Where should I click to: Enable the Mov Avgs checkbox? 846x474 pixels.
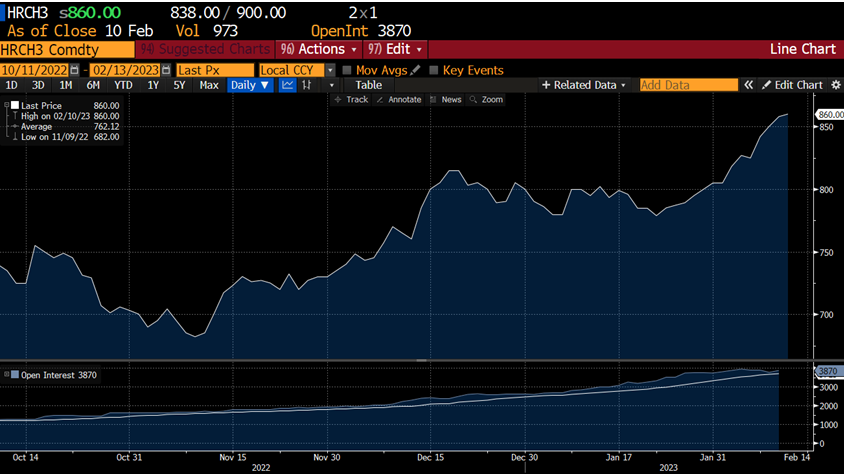(x=347, y=70)
